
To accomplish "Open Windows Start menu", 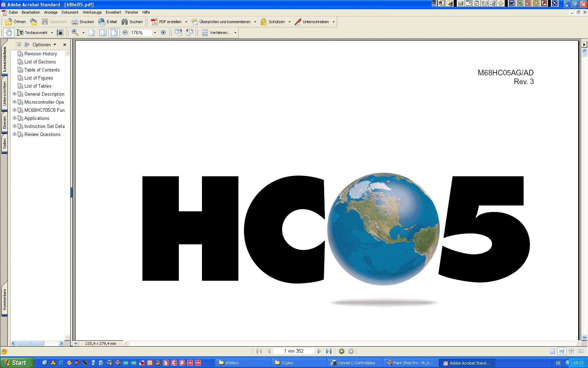I will [x=17, y=363].
